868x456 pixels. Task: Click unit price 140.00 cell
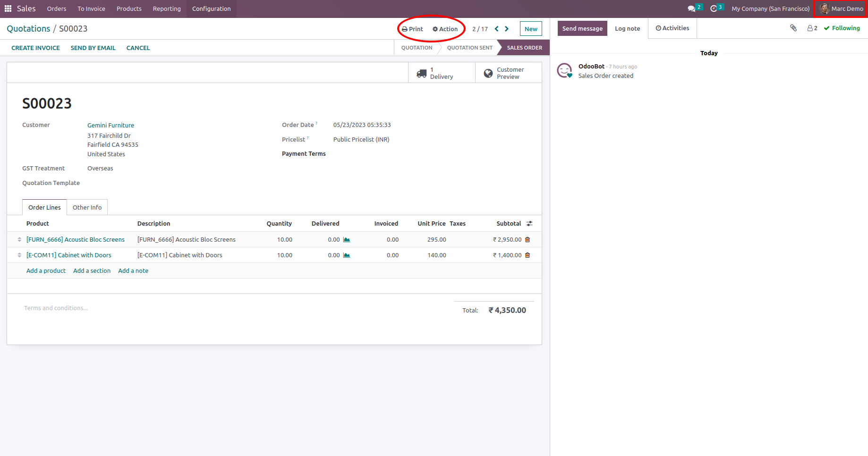pyautogui.click(x=437, y=255)
